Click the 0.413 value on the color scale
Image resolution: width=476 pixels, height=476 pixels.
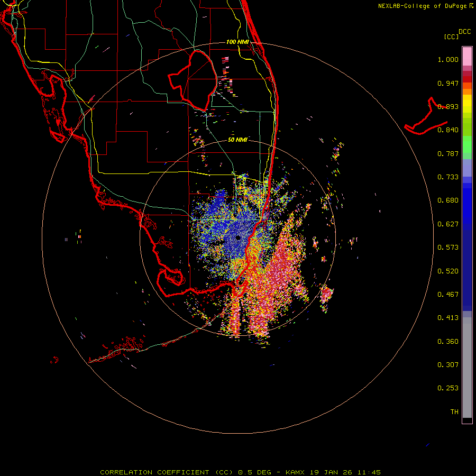pyautogui.click(x=448, y=318)
